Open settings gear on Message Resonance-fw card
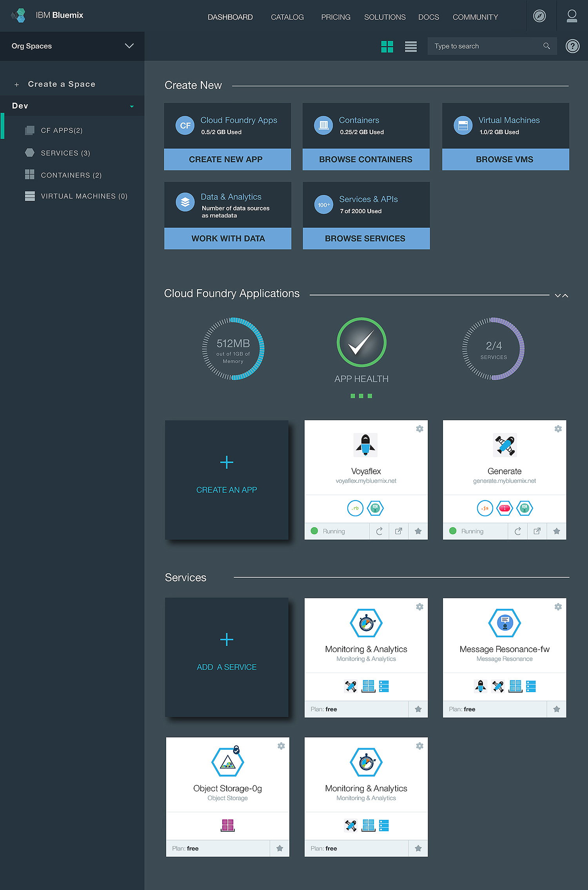Screen dimensions: 588x890 (558, 607)
